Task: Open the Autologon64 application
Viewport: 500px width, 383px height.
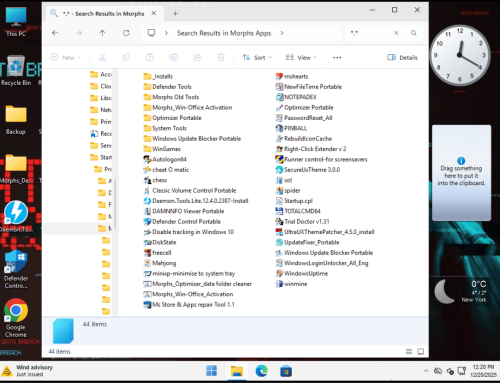Action: pyautogui.click(x=165, y=159)
